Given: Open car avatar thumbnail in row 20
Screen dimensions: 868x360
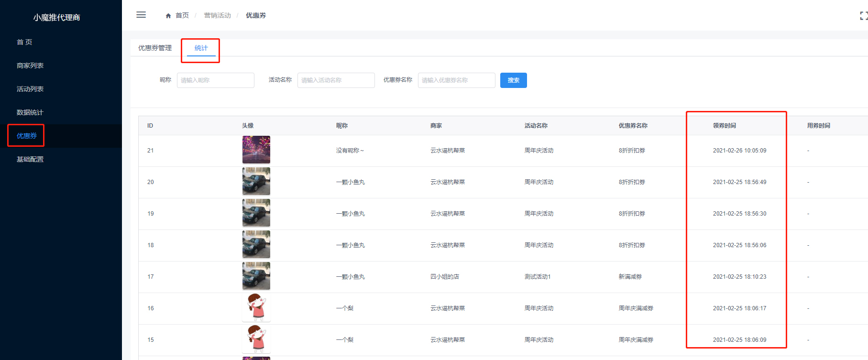Looking at the screenshot, I should pos(256,181).
